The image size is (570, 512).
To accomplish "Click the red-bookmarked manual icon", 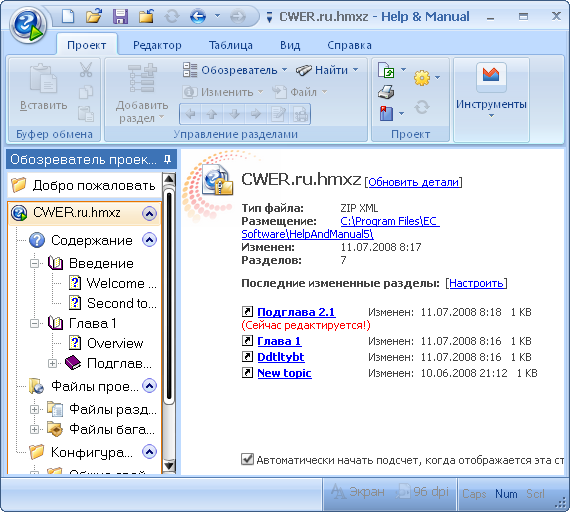I will [x=386, y=113].
